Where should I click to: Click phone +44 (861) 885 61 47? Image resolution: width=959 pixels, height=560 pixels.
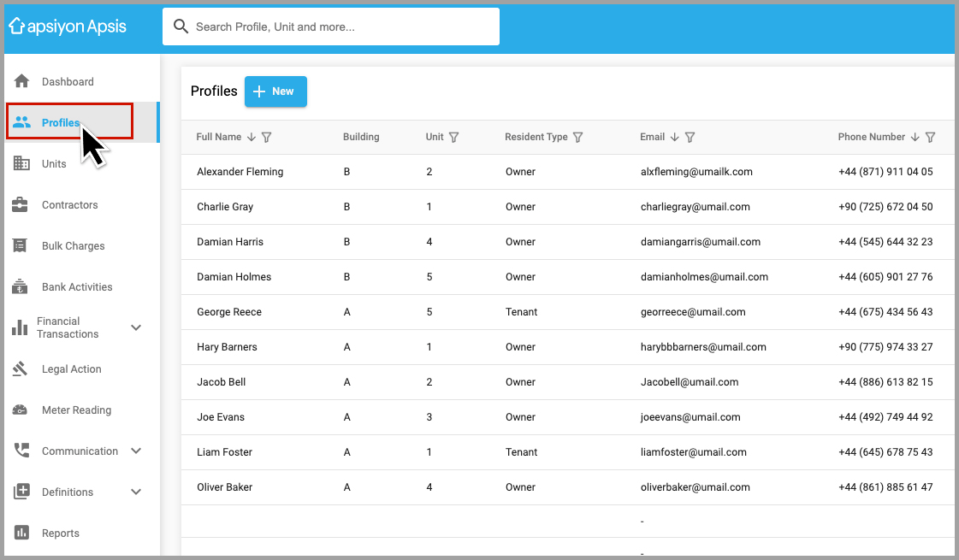click(x=885, y=486)
